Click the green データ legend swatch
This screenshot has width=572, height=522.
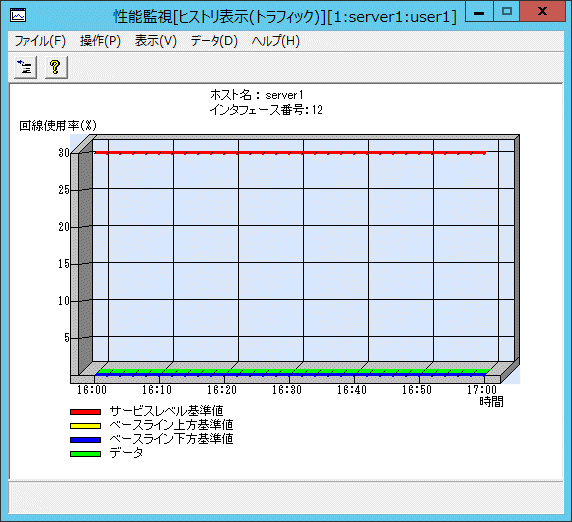point(85,454)
